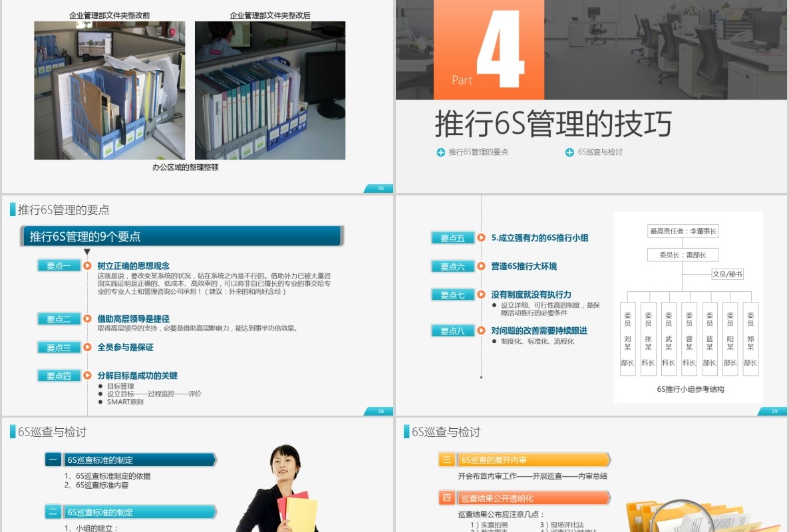This screenshot has width=789, height=532.
Task: Click the 委员长：雷部长 box
Action: (683, 255)
